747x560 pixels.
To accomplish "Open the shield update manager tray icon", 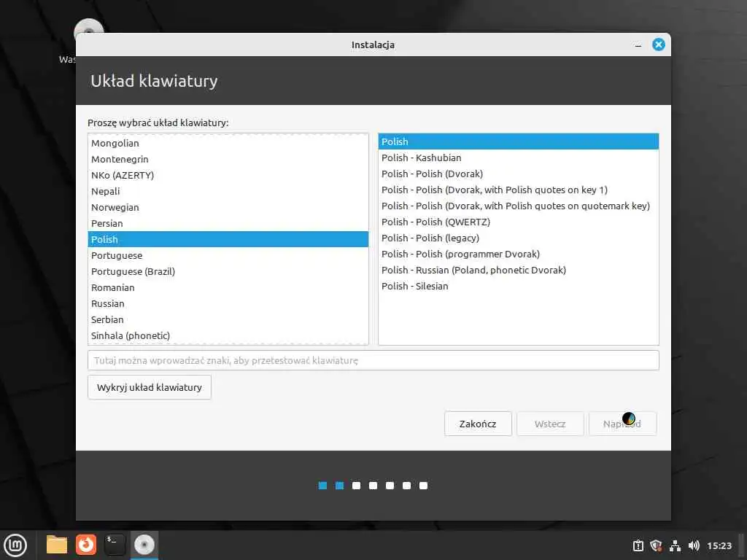I will pos(656,545).
